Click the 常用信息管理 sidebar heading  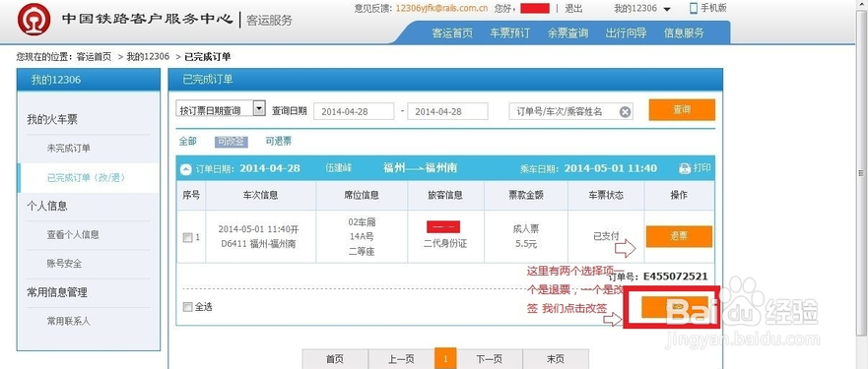point(57,292)
